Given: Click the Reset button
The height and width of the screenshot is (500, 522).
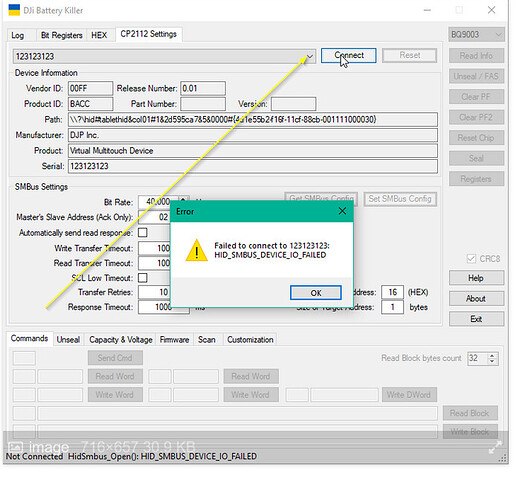Looking at the screenshot, I should point(410,55).
